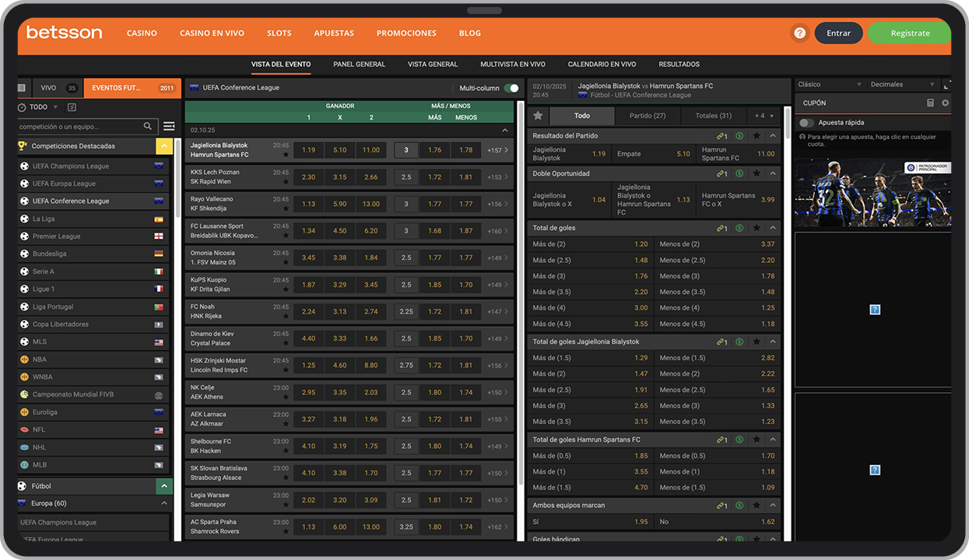Click the Entrar login button

(x=838, y=33)
